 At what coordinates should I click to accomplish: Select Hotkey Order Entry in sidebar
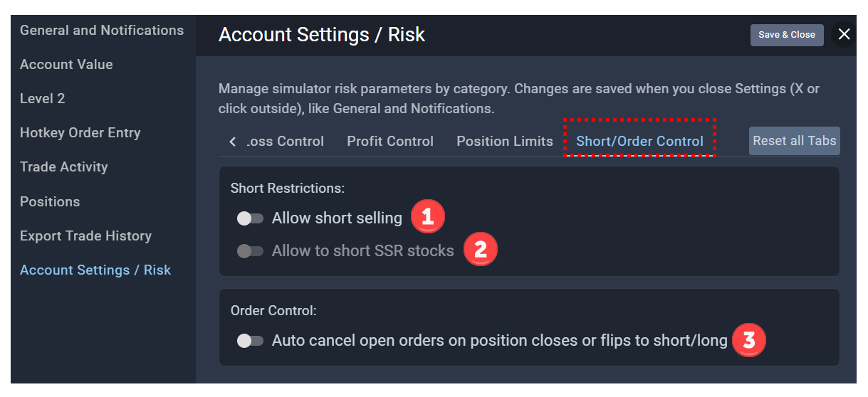(x=80, y=133)
